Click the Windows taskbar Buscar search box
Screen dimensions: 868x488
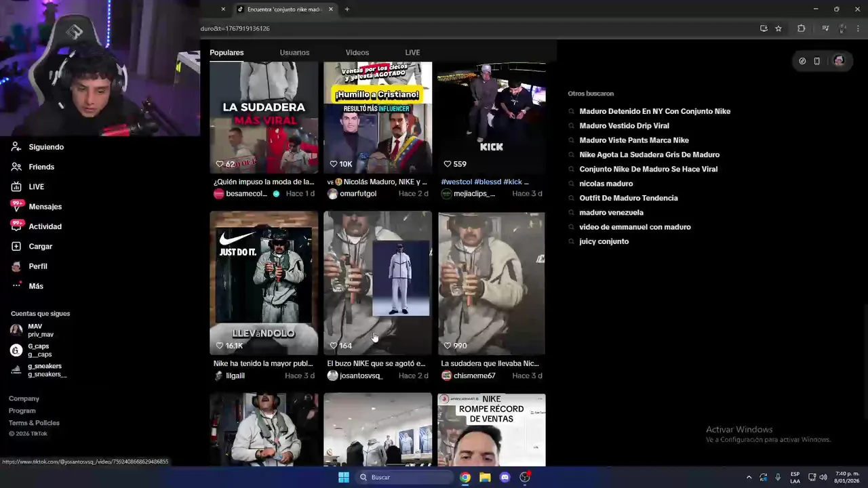tap(404, 477)
